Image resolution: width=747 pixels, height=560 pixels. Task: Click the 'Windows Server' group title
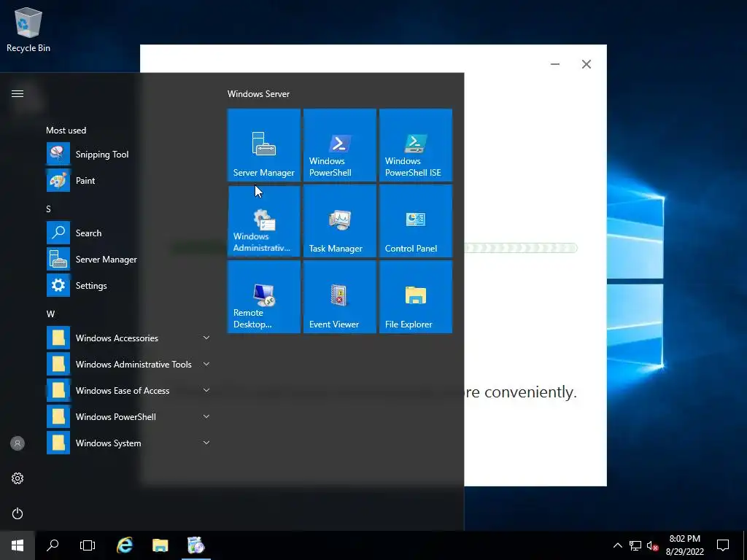pos(258,94)
